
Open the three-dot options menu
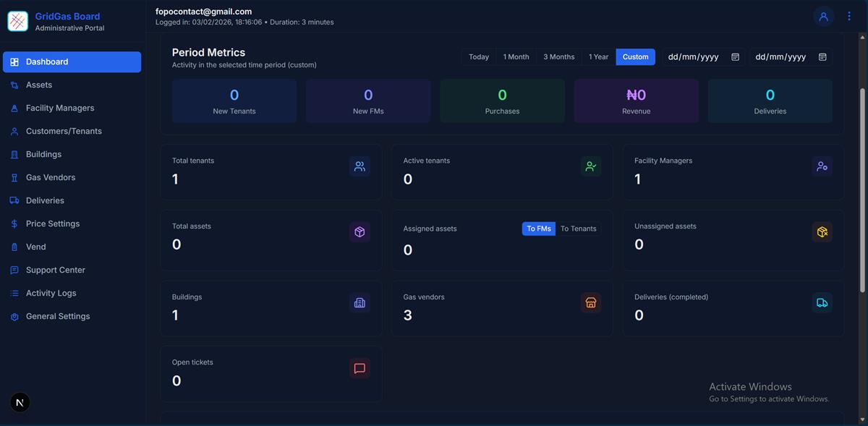click(x=849, y=17)
